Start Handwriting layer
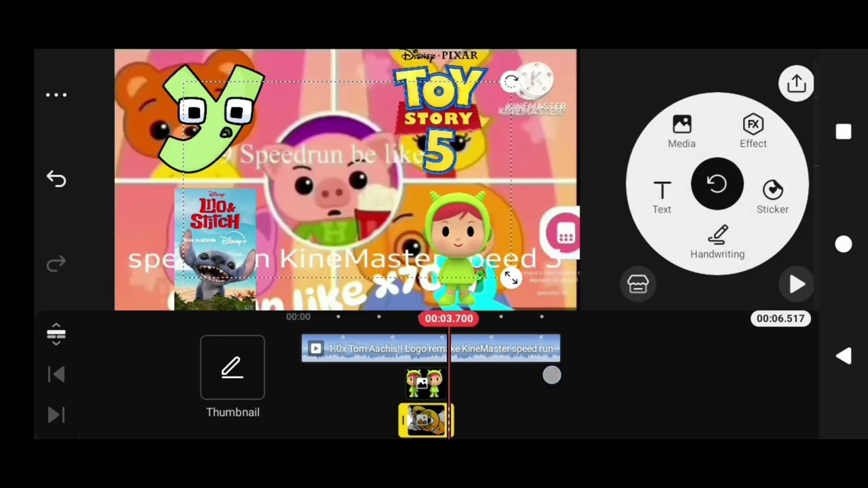 717,242
